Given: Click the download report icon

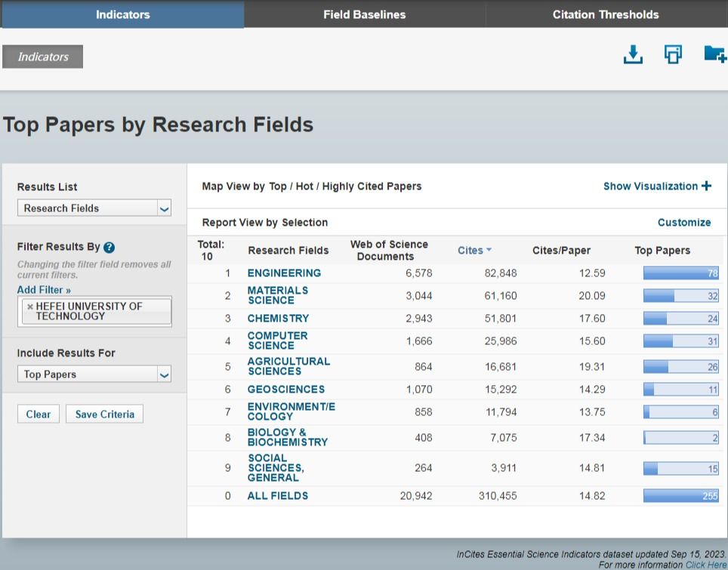Looking at the screenshot, I should [633, 55].
